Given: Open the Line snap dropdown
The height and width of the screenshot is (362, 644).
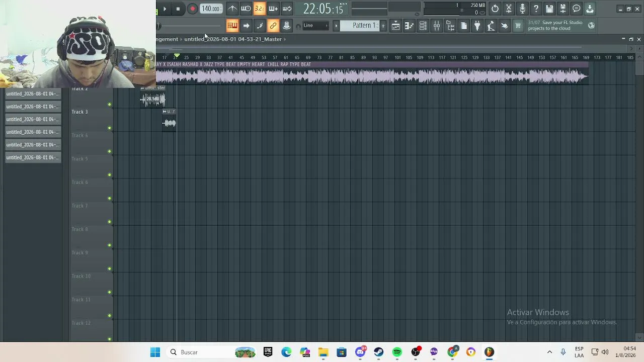Looking at the screenshot, I should (x=315, y=26).
